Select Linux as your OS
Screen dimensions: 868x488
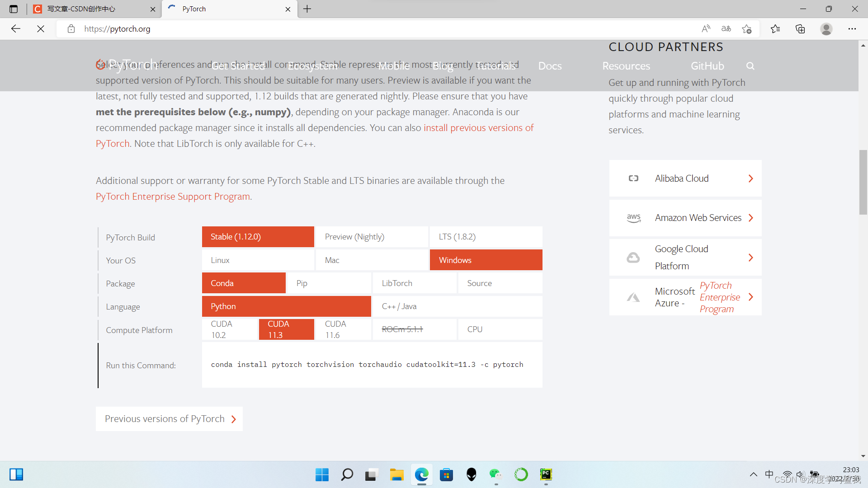coord(258,260)
